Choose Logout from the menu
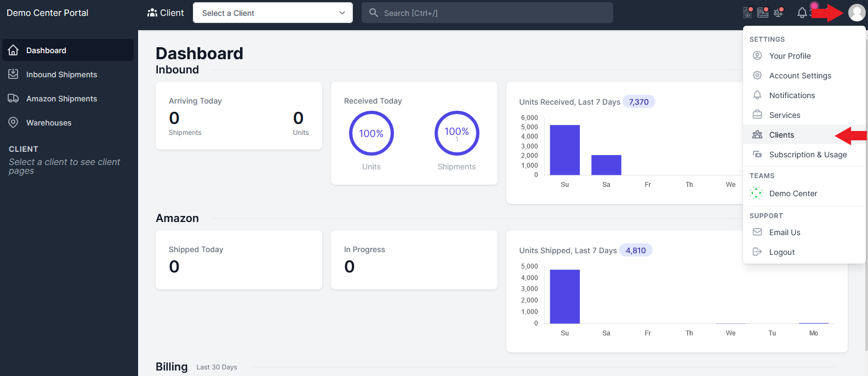868x376 pixels. point(803,252)
